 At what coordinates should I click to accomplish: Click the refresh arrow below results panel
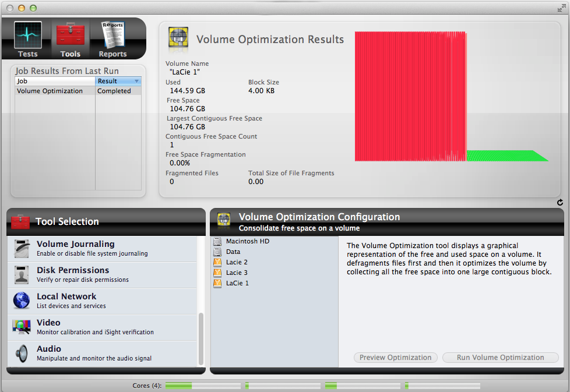click(x=560, y=202)
